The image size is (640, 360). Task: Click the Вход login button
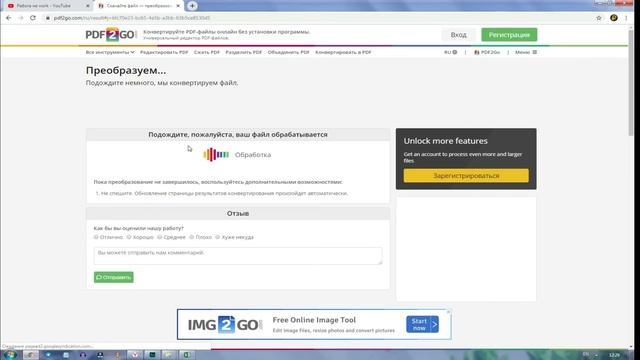pos(458,35)
